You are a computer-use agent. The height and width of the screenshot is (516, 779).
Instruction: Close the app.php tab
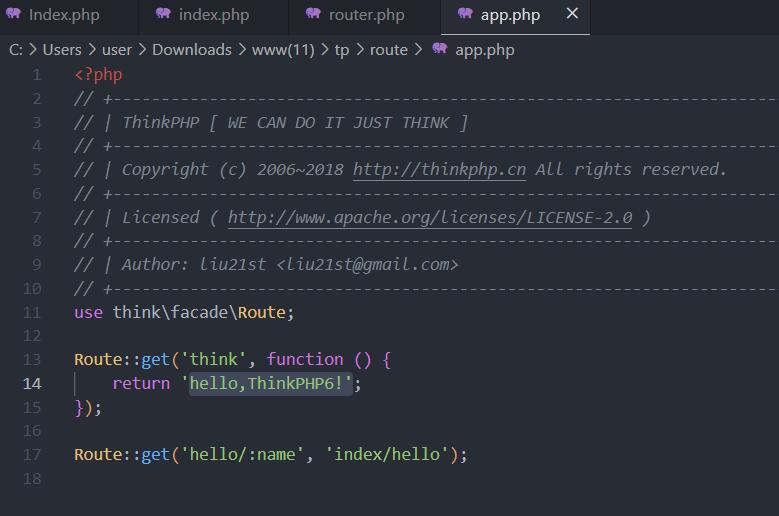[572, 14]
